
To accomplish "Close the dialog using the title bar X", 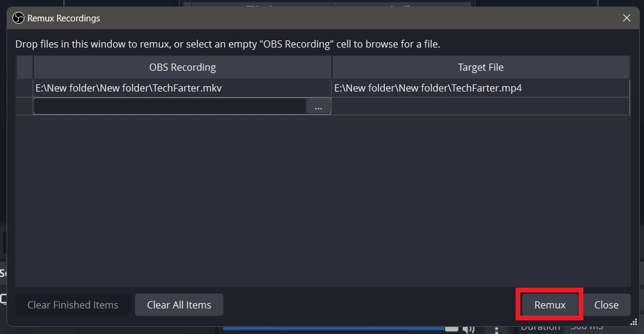I will [x=626, y=18].
